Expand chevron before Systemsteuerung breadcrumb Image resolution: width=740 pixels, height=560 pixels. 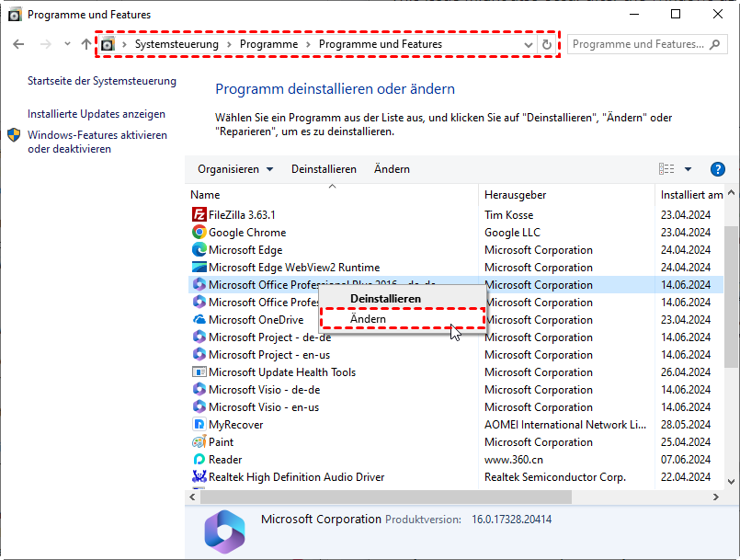coord(125,44)
